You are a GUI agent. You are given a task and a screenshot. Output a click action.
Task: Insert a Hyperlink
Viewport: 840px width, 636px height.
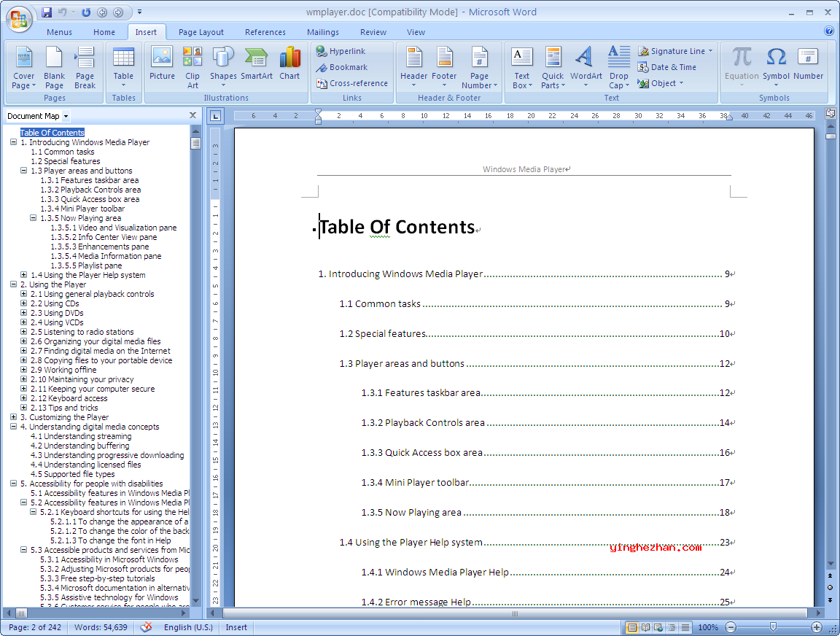pyautogui.click(x=341, y=51)
